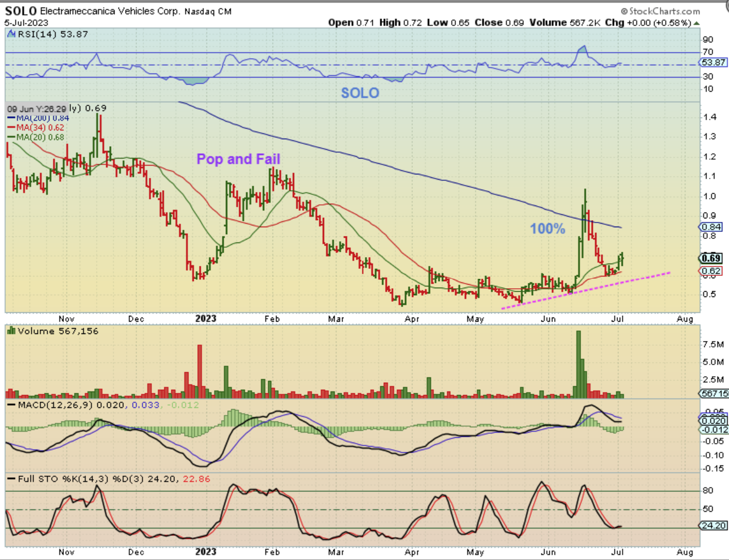Click the SOLO ticker symbol in header
The height and width of the screenshot is (560, 729).
[x=21, y=11]
